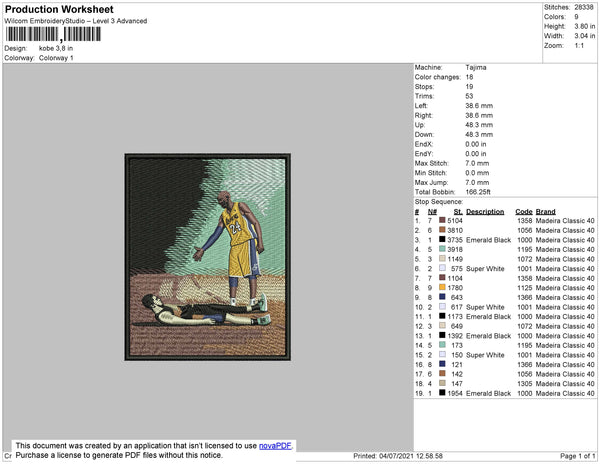This screenshot has width=600, height=464.
Task: Click the Stops value 19
Action: [x=470, y=86]
